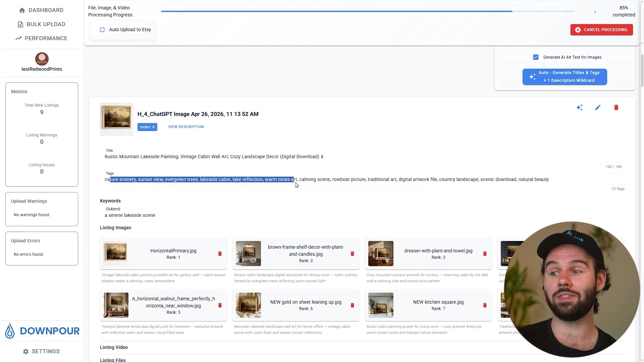Click the Index: 4 badge
644x362 pixels.
click(147, 127)
